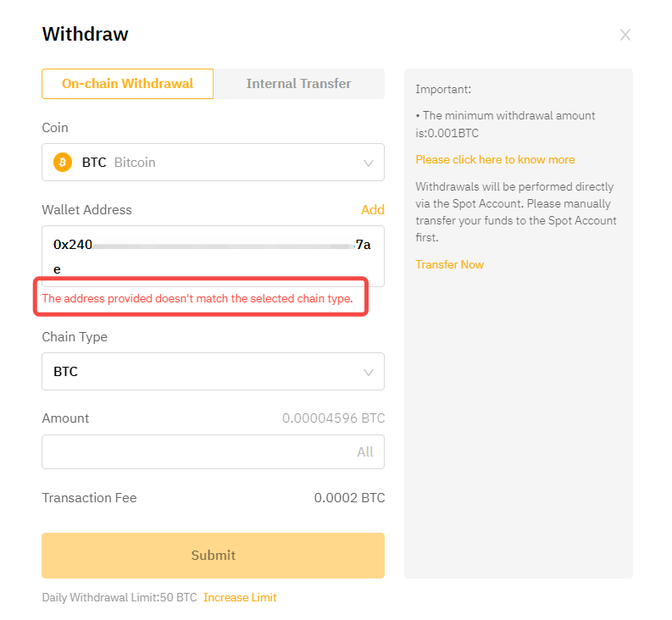Click the chevron arrow in Chain Type field
This screenshot has width=672, height=620.
pos(369,372)
